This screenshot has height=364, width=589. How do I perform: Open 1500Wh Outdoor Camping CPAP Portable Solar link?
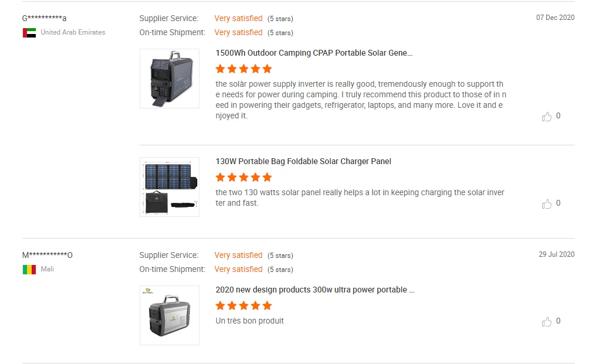tap(314, 53)
